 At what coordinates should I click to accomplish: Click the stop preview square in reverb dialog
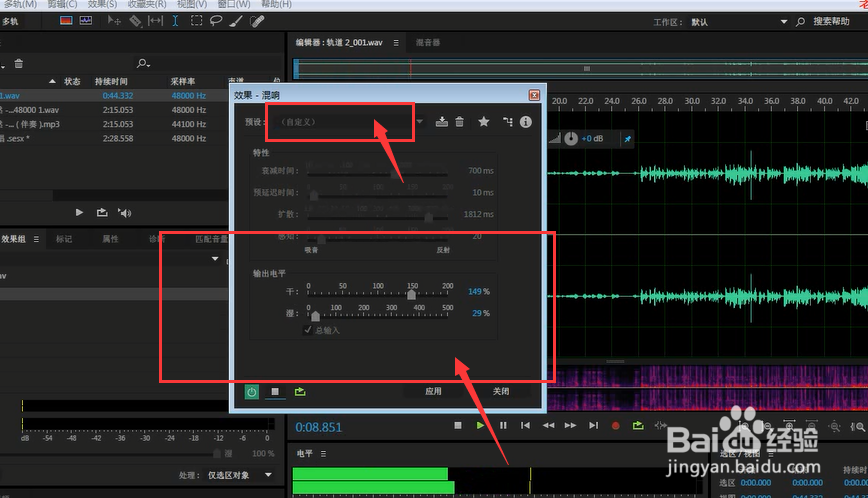pyautogui.click(x=275, y=392)
